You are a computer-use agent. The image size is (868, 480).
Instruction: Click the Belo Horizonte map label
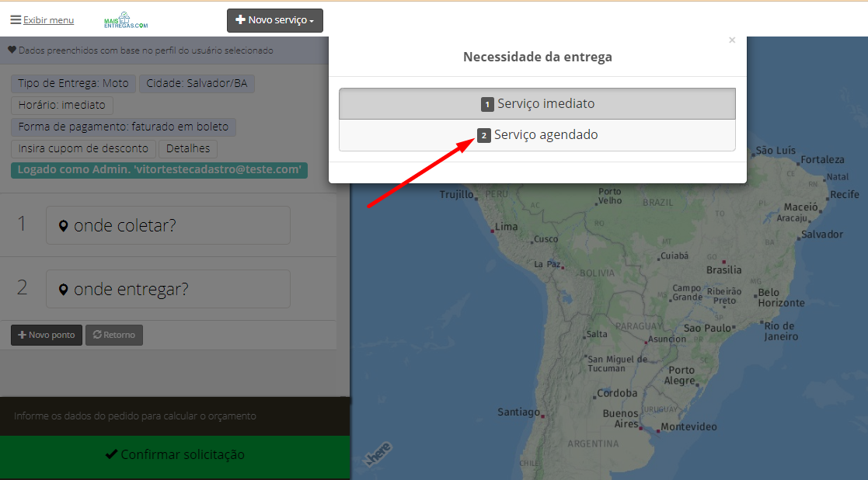pyautogui.click(x=781, y=297)
